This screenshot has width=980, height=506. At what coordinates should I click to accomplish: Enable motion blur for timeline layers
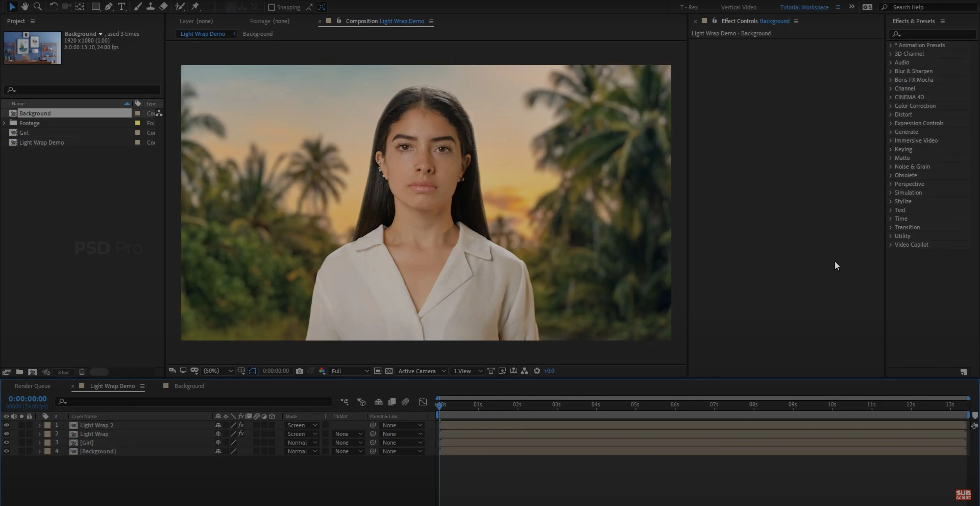coord(405,402)
